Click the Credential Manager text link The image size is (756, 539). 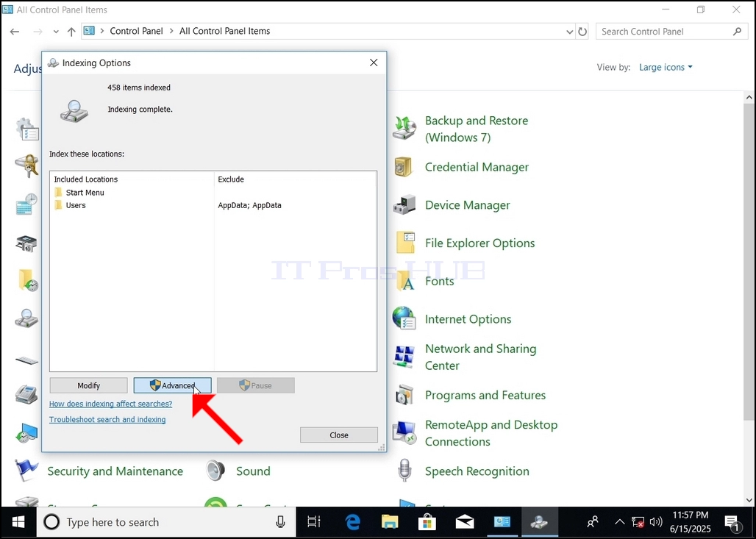pyautogui.click(x=477, y=167)
